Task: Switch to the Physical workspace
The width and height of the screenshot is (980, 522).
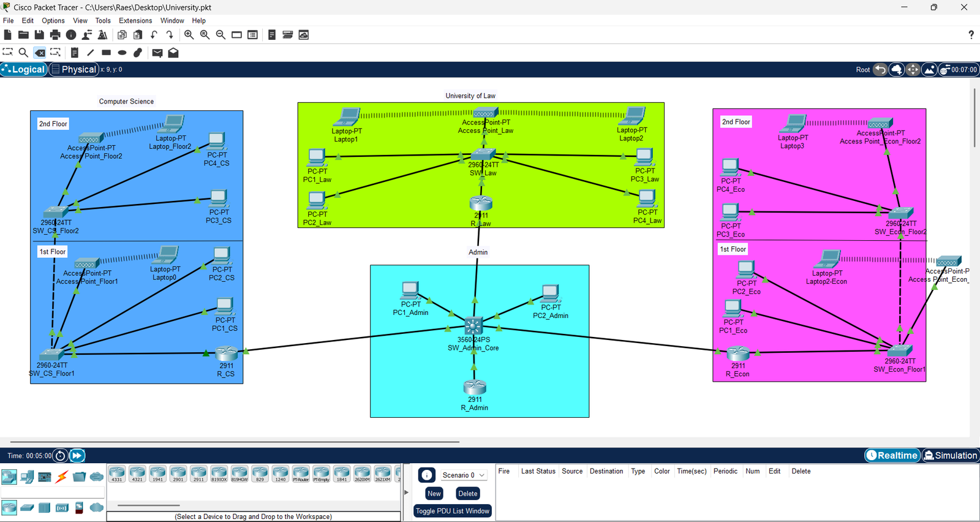Action: (74, 69)
